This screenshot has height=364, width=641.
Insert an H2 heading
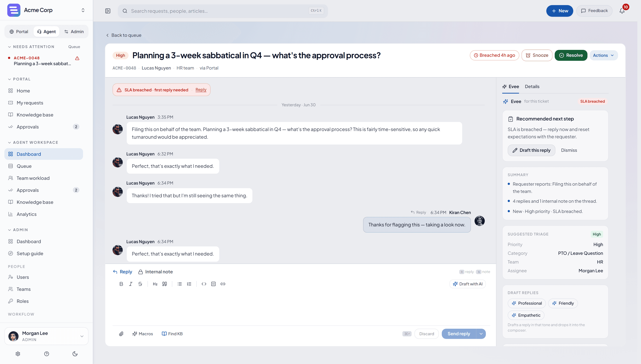pos(155,284)
